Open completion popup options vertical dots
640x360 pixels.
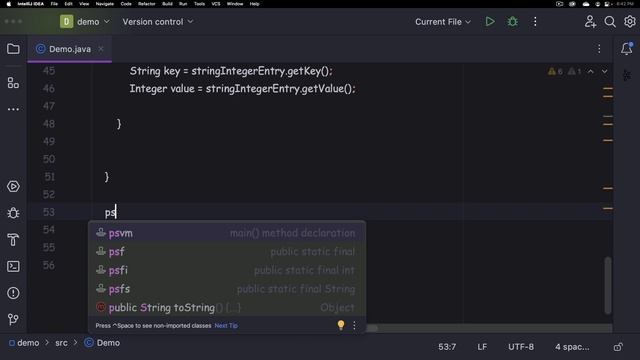354,325
